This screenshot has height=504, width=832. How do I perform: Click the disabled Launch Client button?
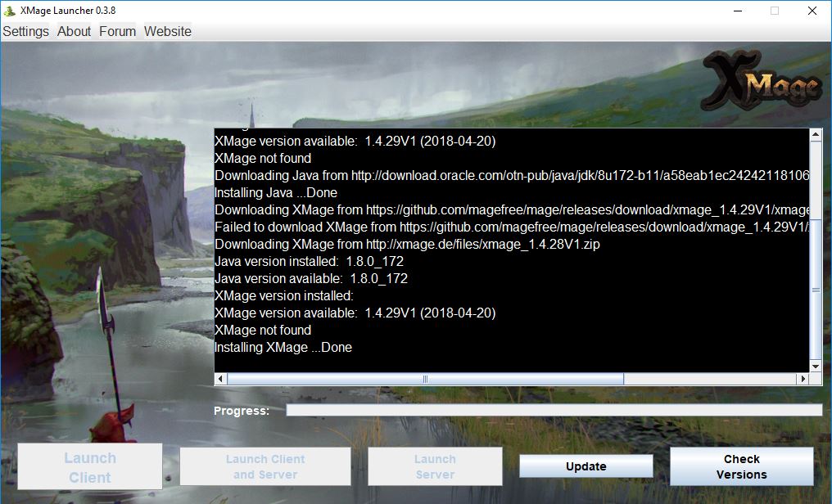(x=88, y=466)
